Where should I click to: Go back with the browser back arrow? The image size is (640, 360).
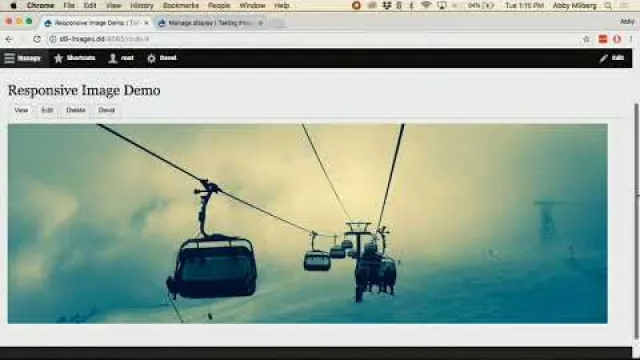(x=9, y=39)
